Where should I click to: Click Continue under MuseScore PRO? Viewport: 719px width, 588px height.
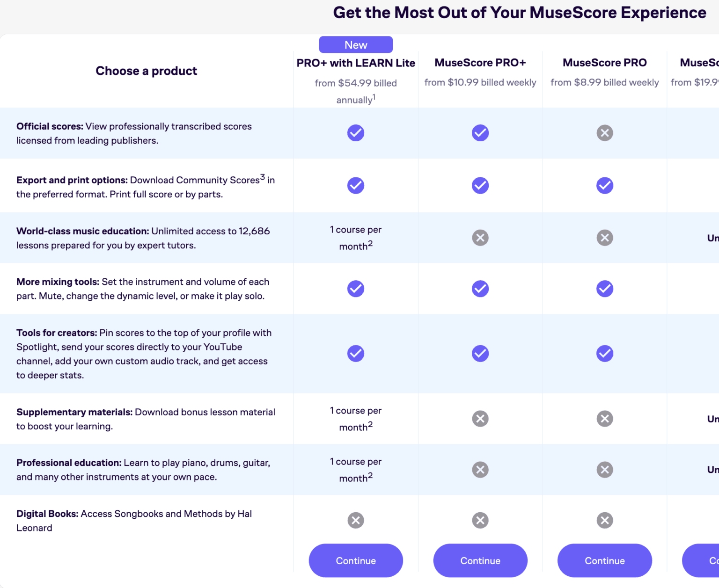[605, 560]
